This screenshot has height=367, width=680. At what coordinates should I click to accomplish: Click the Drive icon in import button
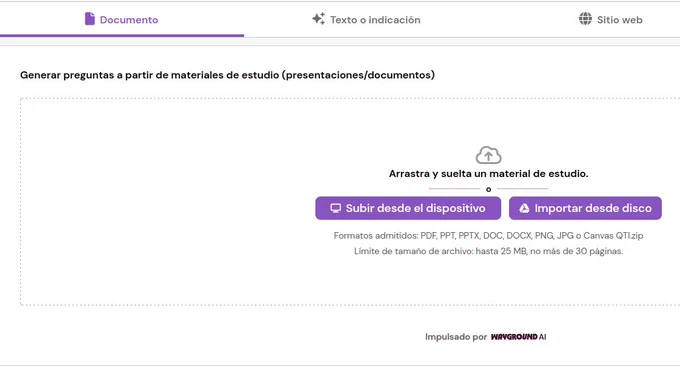point(524,208)
